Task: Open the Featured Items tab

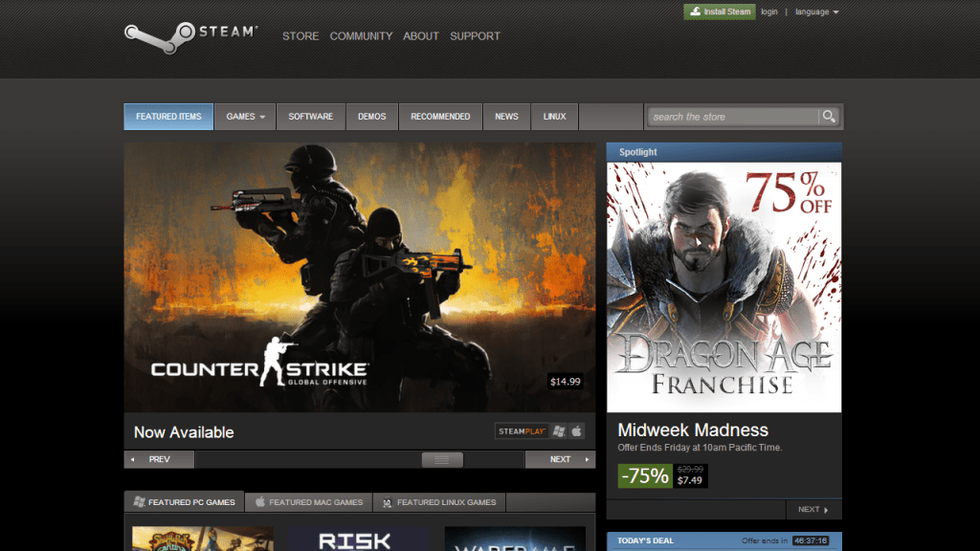Action: [168, 117]
